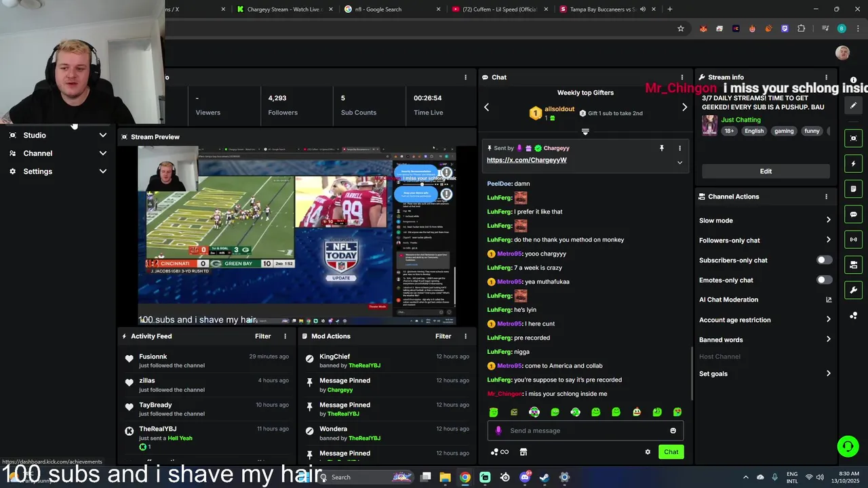Viewport: 868px width, 488px height.
Task: Click into Send a message field
Action: pyautogui.click(x=585, y=430)
